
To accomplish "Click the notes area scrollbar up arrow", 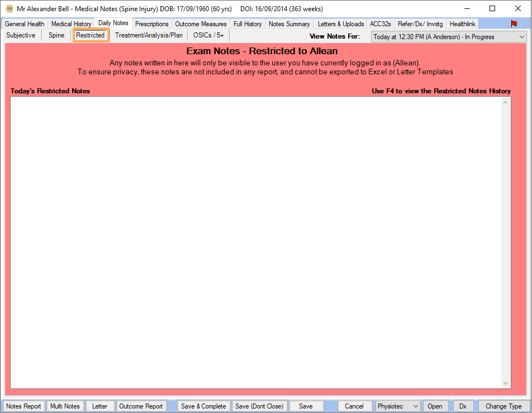I will pyautogui.click(x=506, y=101).
